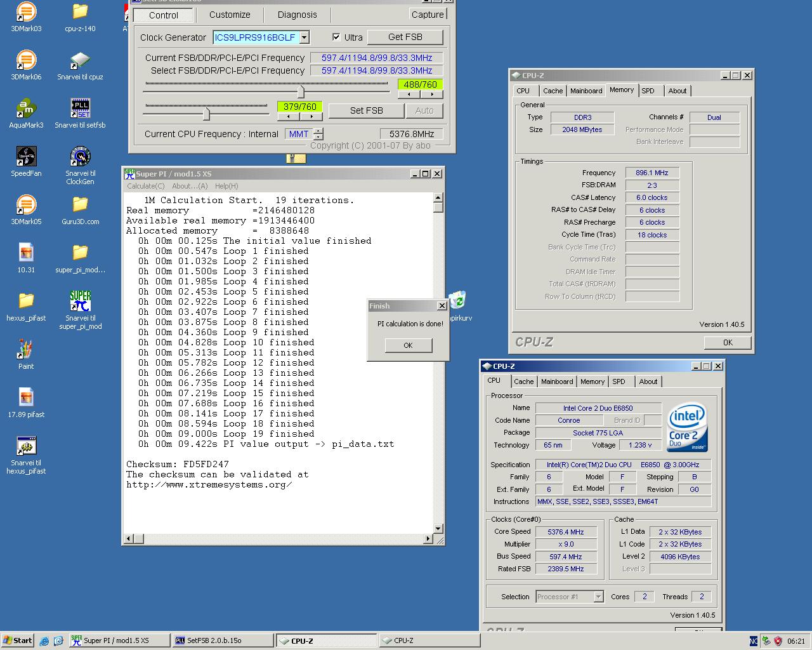Launch AquaMark3 desktop icon

pos(26,114)
